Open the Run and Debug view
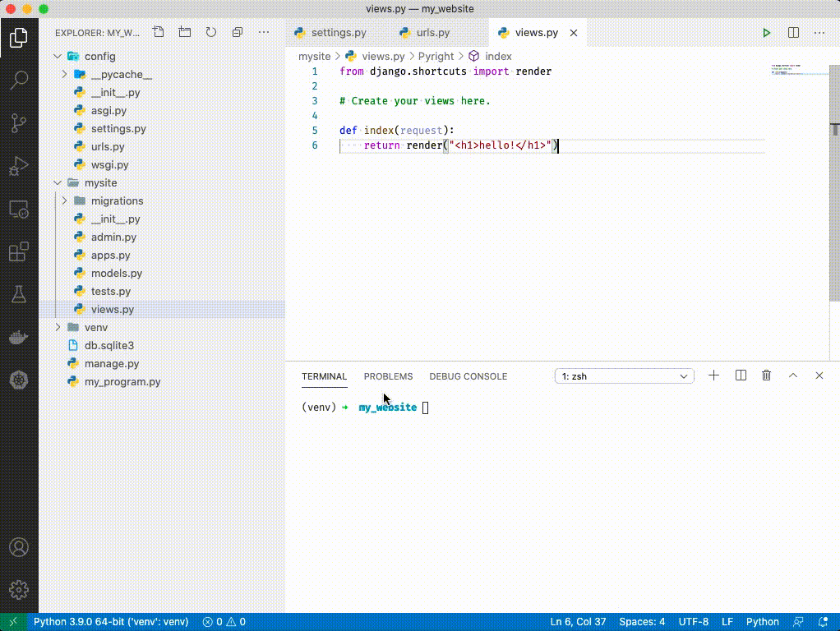840x631 pixels. 19,167
